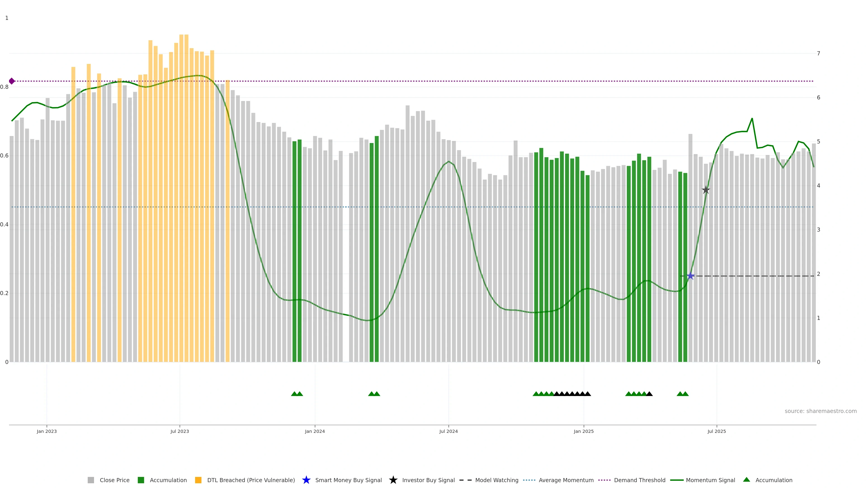The width and height of the screenshot is (868, 488).
Task: Click the leftmost green accumulation triangle
Action: tap(294, 394)
